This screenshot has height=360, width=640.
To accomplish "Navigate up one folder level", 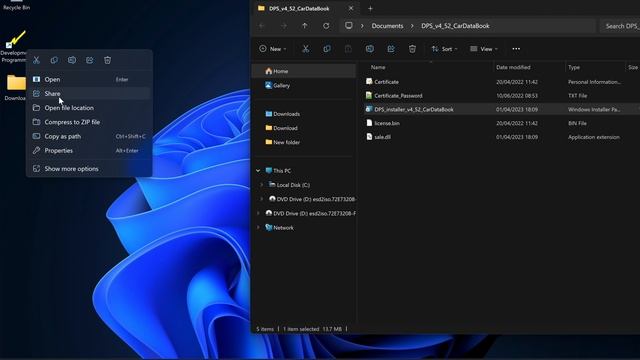I will coord(304,26).
